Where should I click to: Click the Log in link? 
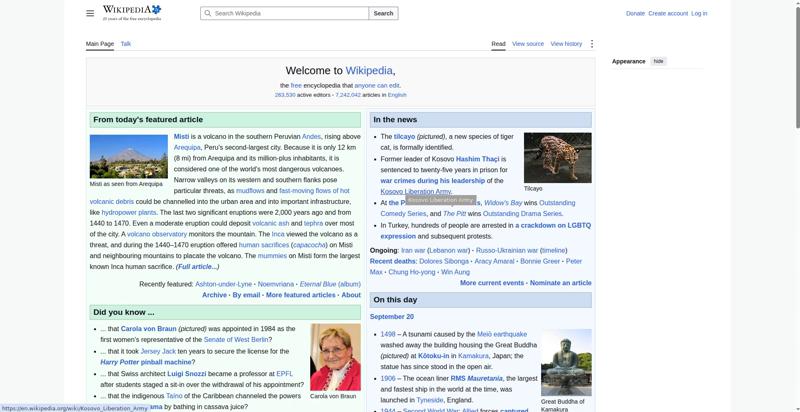coord(699,13)
